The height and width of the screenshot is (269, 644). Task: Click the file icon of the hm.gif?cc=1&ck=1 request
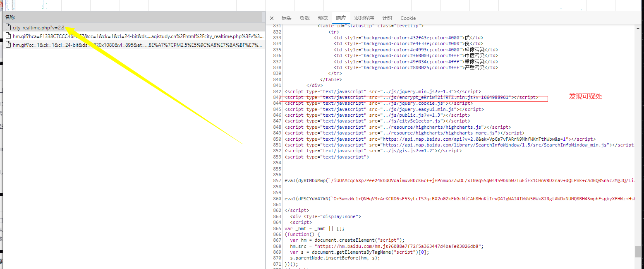point(8,45)
